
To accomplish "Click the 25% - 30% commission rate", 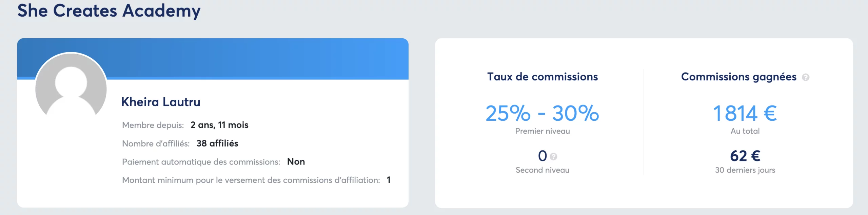I will click(x=542, y=113).
